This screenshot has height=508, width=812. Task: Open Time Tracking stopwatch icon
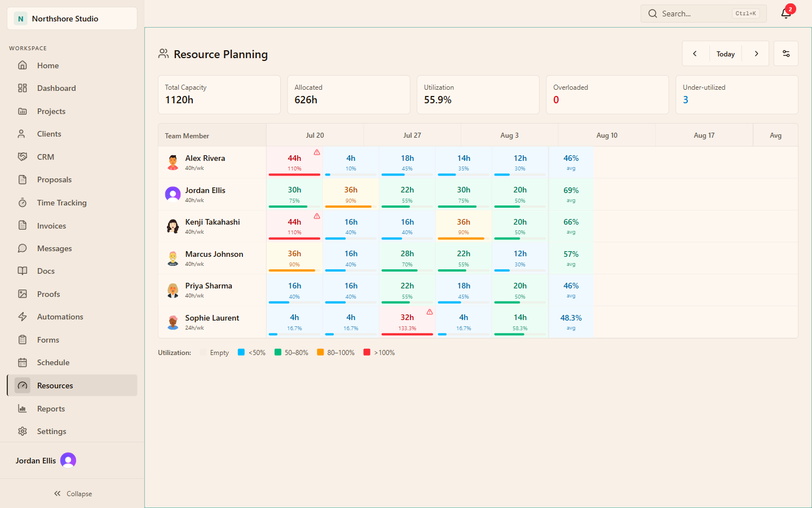[x=23, y=203]
